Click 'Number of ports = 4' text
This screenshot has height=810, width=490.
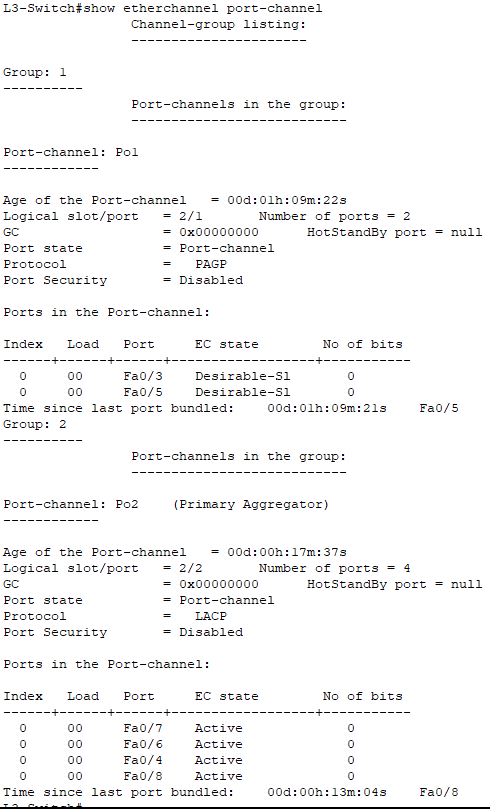335,568
